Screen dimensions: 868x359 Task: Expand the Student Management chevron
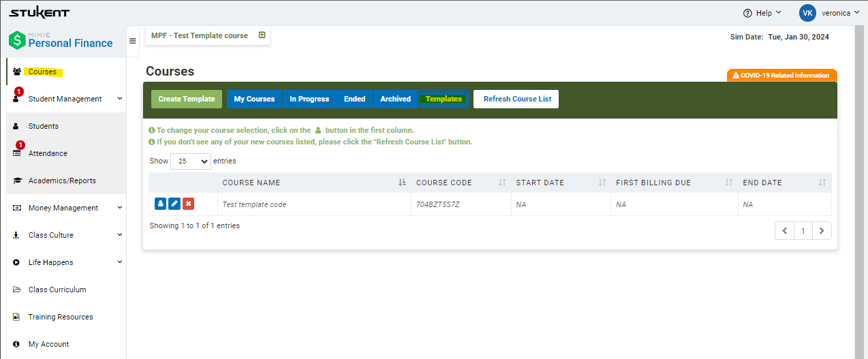(x=120, y=99)
